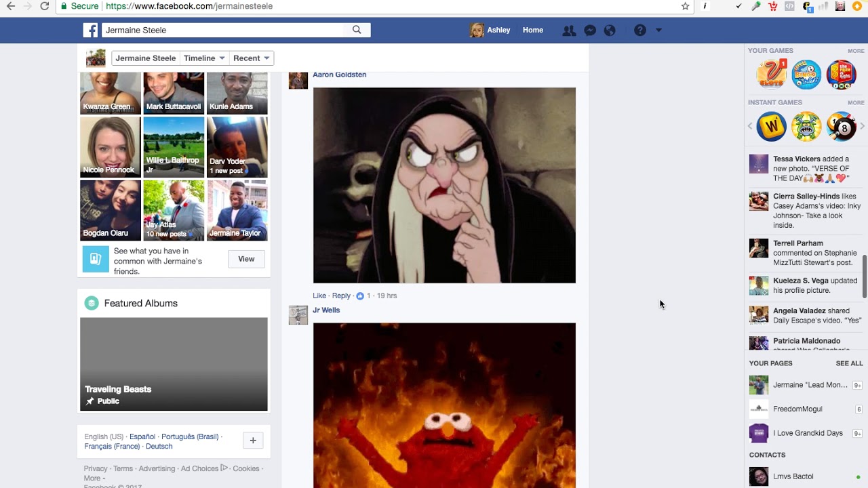This screenshot has height=488, width=868.
Task: Open the witch GIF in the comment
Action: pos(444,185)
